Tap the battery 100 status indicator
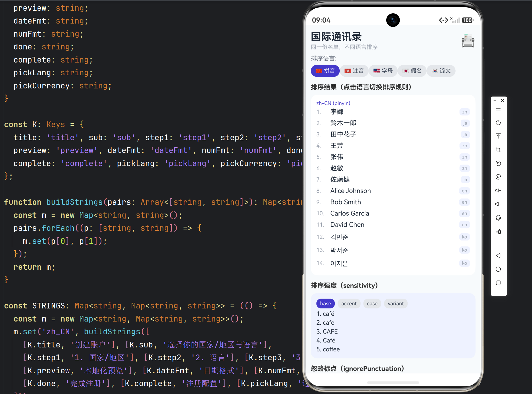Viewport: 532px width, 394px height. point(467,20)
